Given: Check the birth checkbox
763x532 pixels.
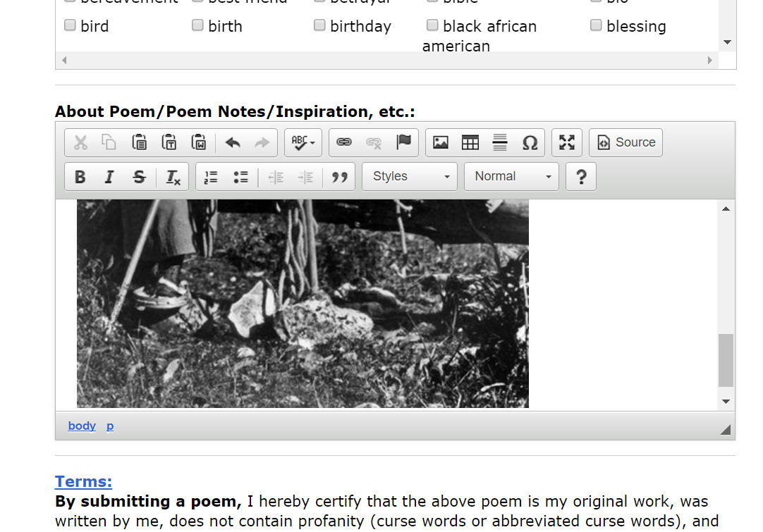Looking at the screenshot, I should [197, 25].
